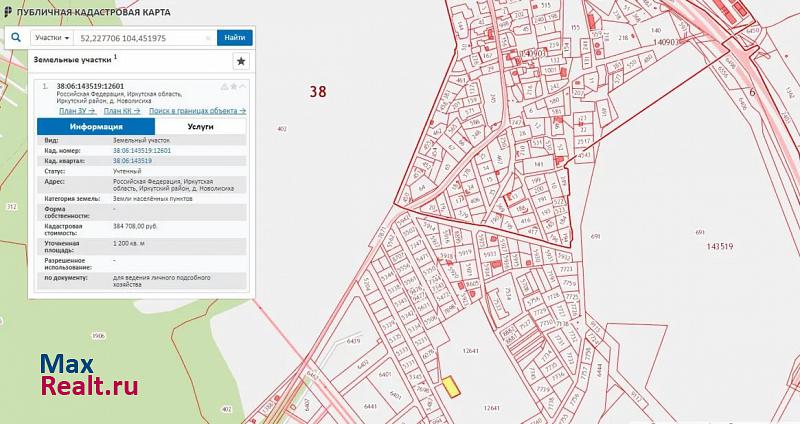The width and height of the screenshot is (800, 424).
Task: Click the yellow highlighted parcel on map
Action: coord(452,385)
